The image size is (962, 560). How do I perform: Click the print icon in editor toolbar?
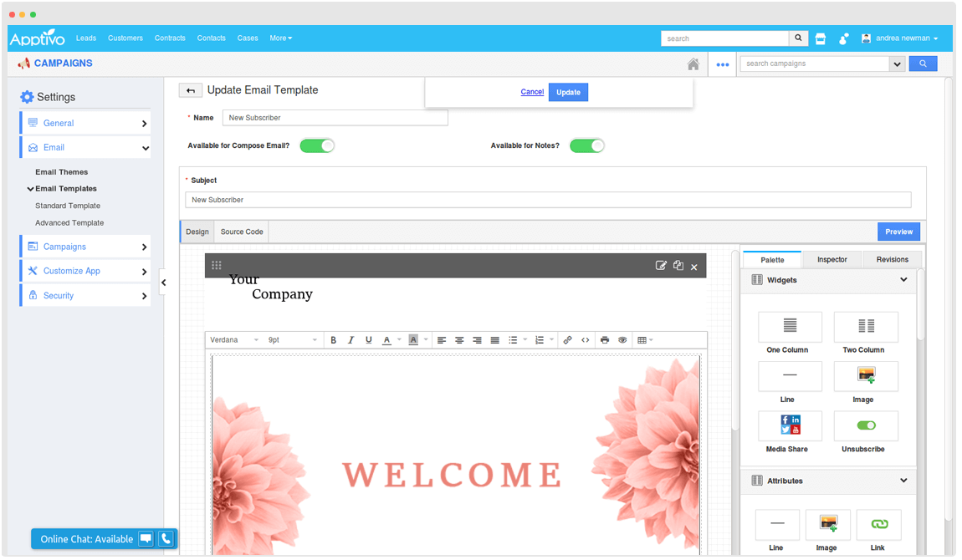click(605, 340)
